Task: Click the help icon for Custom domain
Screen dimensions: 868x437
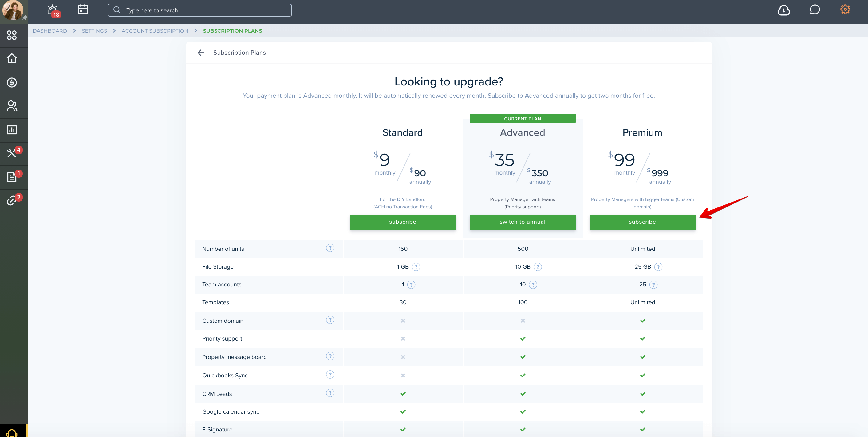Action: click(330, 320)
